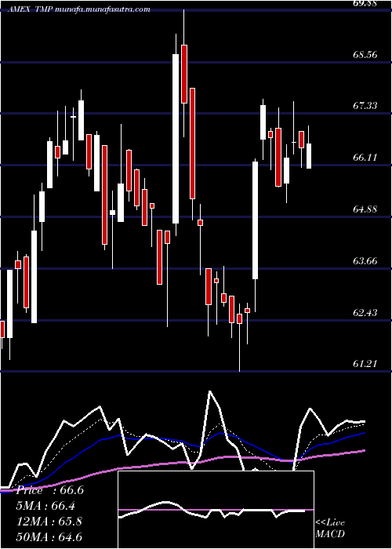Click the last white candlestick on the right
Viewport: 392px width, 549px height.
coord(309,156)
